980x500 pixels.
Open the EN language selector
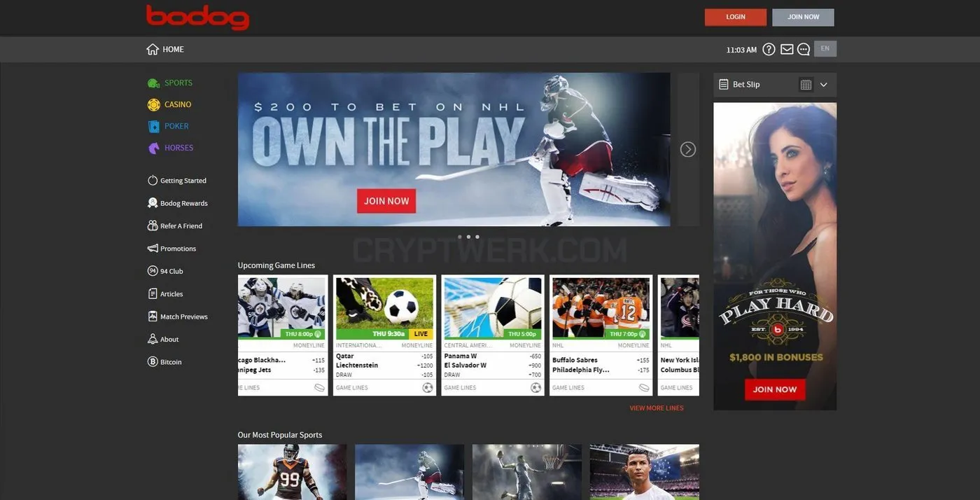(825, 49)
